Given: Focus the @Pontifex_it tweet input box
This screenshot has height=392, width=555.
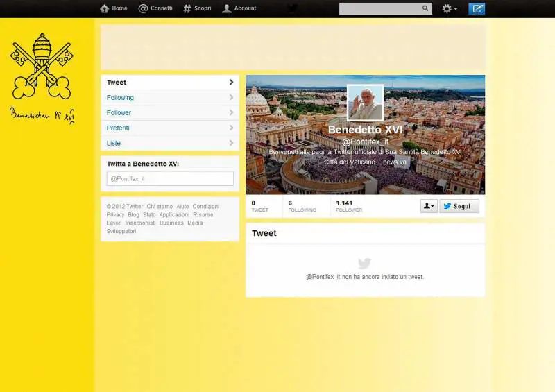Looking at the screenshot, I should tap(170, 178).
